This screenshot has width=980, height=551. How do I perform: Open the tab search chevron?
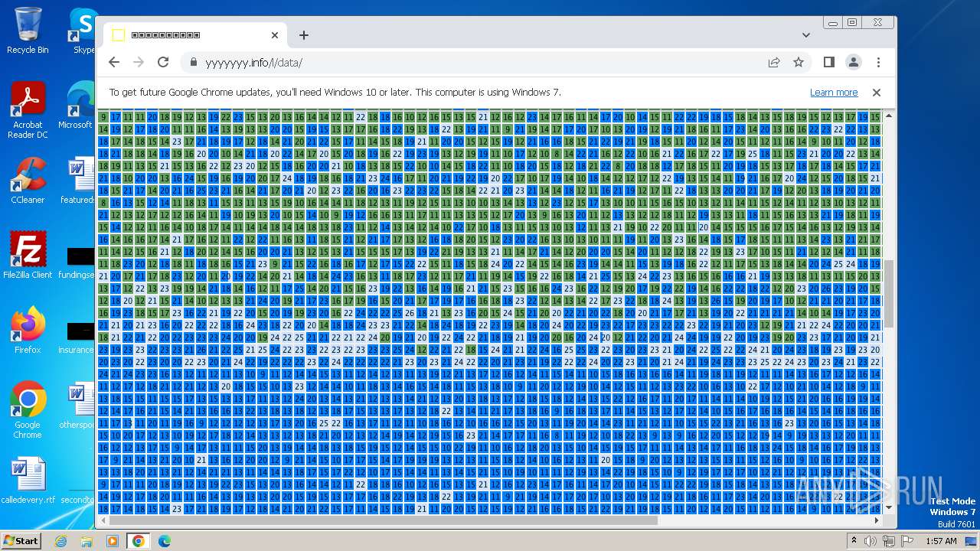[806, 35]
